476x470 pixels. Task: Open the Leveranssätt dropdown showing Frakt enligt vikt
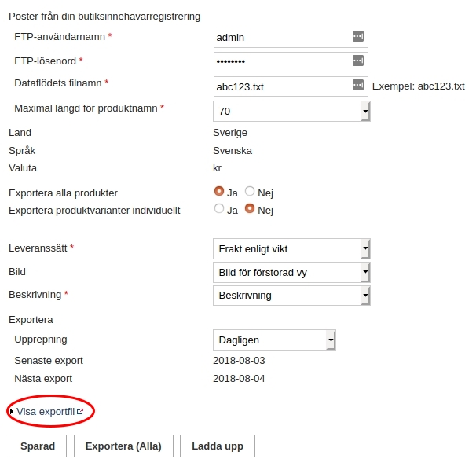coord(291,249)
